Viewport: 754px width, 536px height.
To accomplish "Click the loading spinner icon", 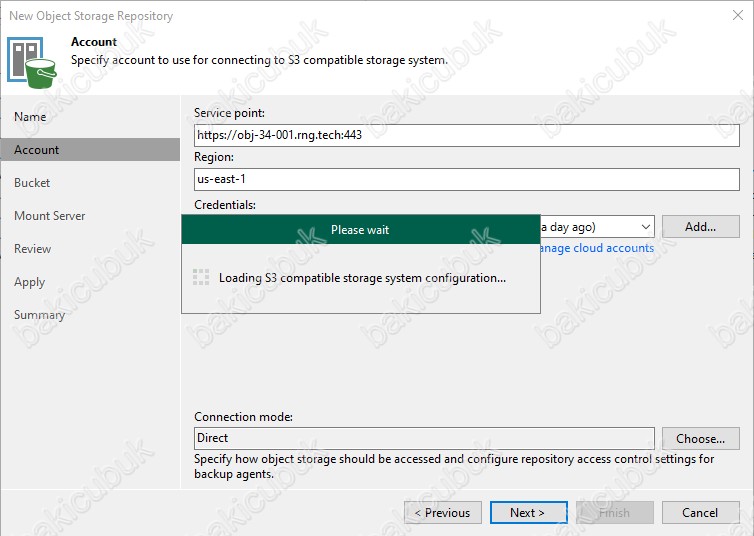I will click(x=200, y=278).
